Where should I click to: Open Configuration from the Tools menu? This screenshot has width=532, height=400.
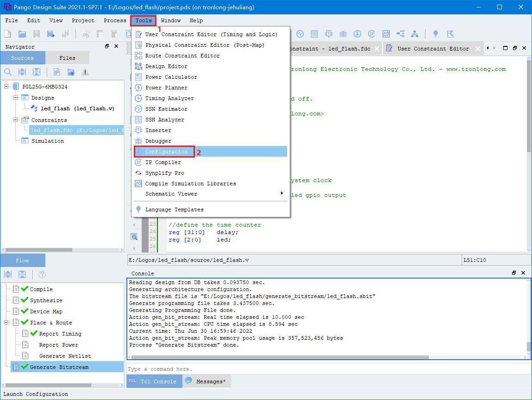click(x=166, y=152)
